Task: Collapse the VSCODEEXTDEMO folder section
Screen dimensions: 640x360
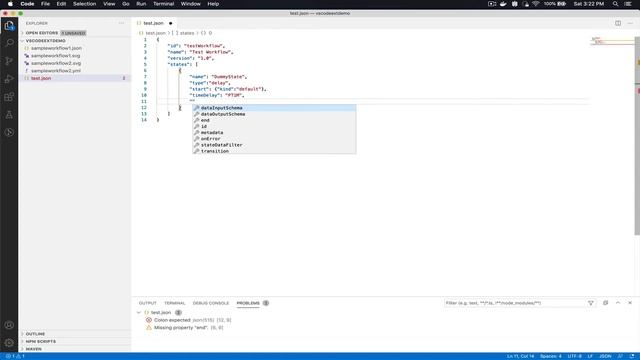Action: pos(46,41)
